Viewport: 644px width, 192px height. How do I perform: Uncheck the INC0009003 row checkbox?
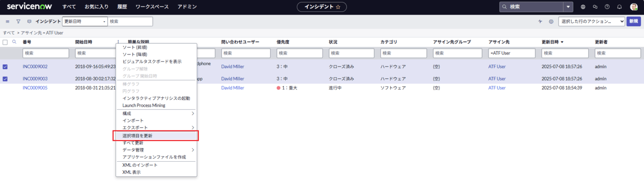tap(5, 79)
